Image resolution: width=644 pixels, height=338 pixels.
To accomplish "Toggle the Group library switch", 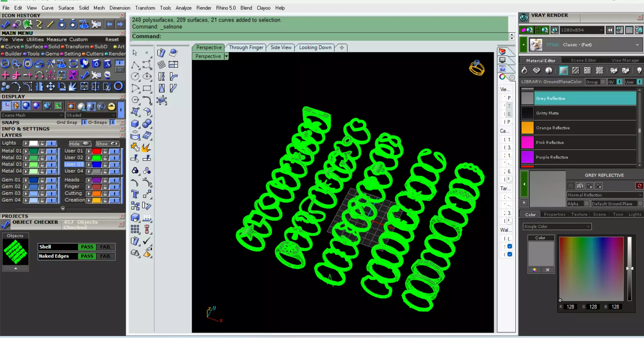I will [x=603, y=82].
